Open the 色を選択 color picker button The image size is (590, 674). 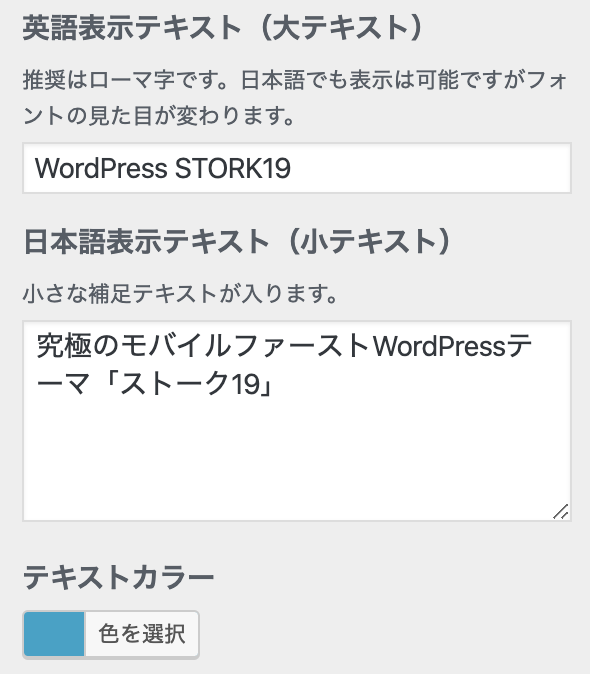[x=142, y=634]
